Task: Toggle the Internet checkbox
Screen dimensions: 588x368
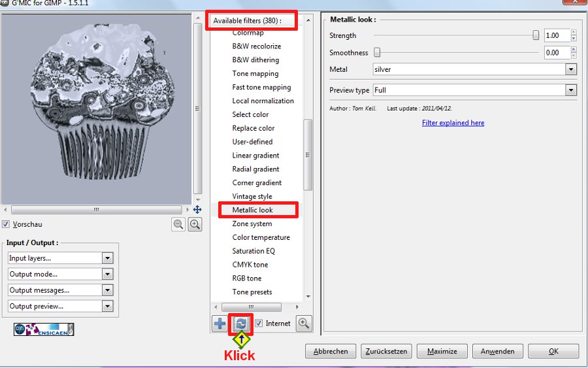Action: pos(259,323)
